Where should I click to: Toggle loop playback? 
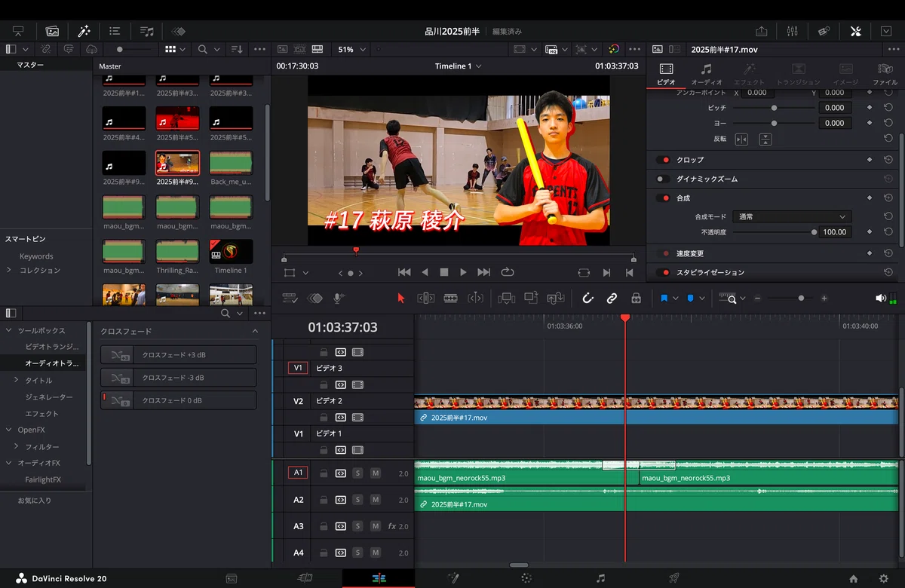tap(507, 272)
